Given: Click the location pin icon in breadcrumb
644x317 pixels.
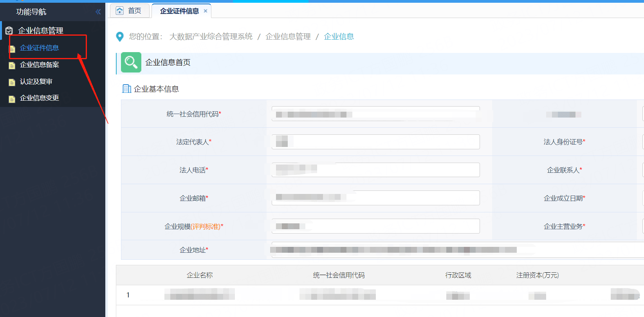Looking at the screenshot, I should click(x=120, y=37).
